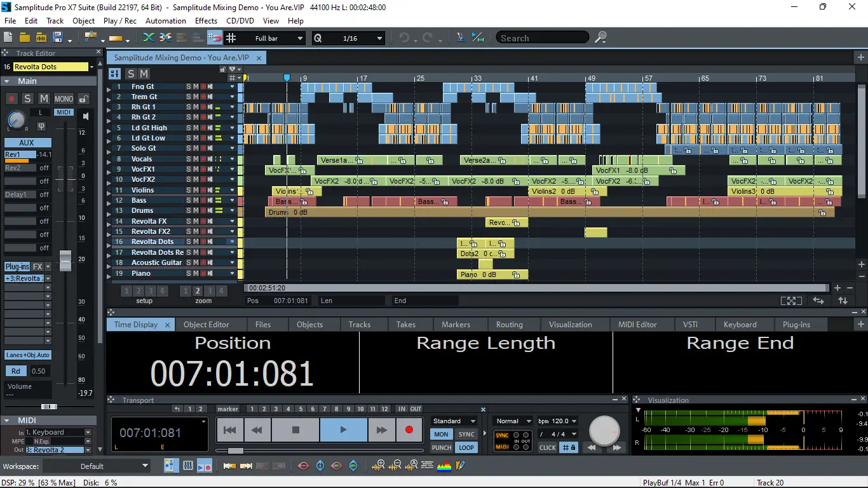Click marker slot 12 in transport
This screenshot has height=488, width=868.
tap(385, 409)
